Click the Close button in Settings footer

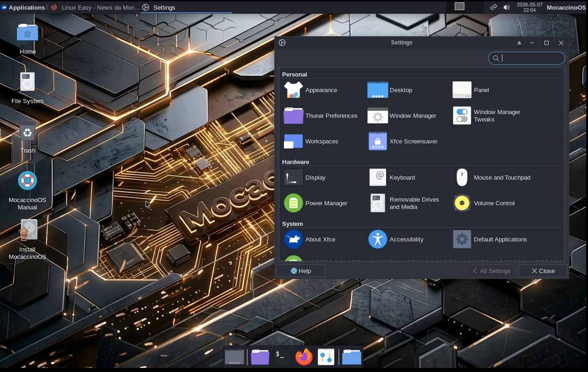pyautogui.click(x=543, y=271)
